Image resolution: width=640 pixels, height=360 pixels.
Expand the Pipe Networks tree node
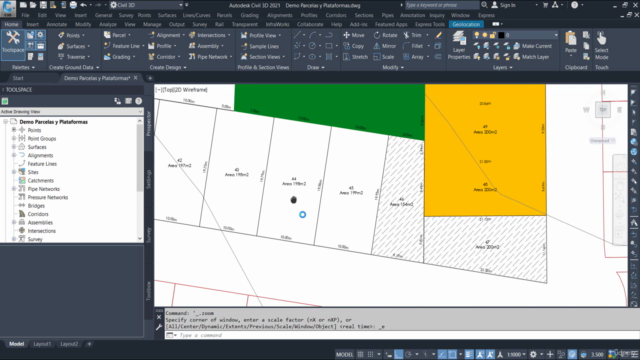pyautogui.click(x=14, y=189)
